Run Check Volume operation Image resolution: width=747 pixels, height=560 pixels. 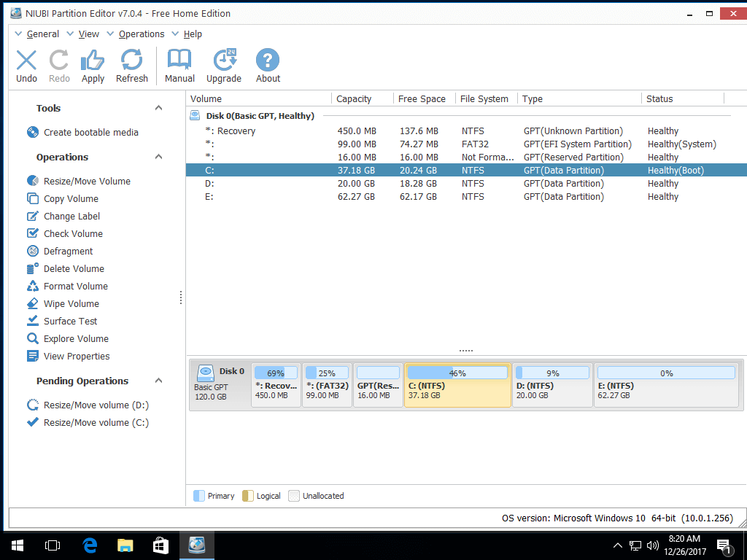pyautogui.click(x=73, y=233)
